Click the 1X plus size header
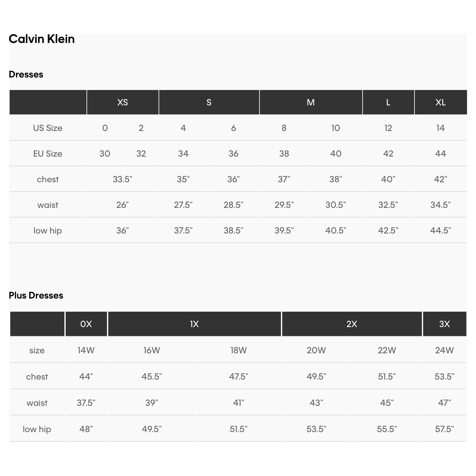 (194, 324)
